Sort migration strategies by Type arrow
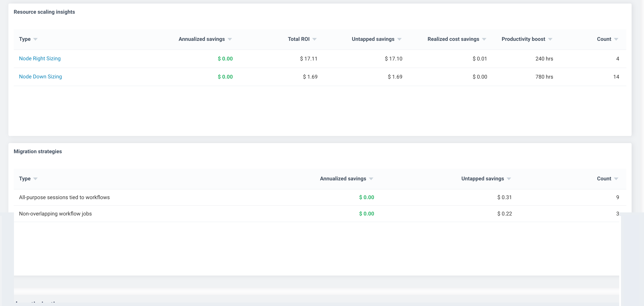Viewport: 644px width, 306px height. 36,179
